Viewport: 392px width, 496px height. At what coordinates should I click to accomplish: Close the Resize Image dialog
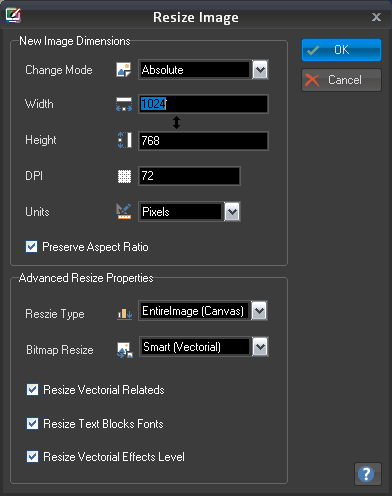click(x=376, y=17)
